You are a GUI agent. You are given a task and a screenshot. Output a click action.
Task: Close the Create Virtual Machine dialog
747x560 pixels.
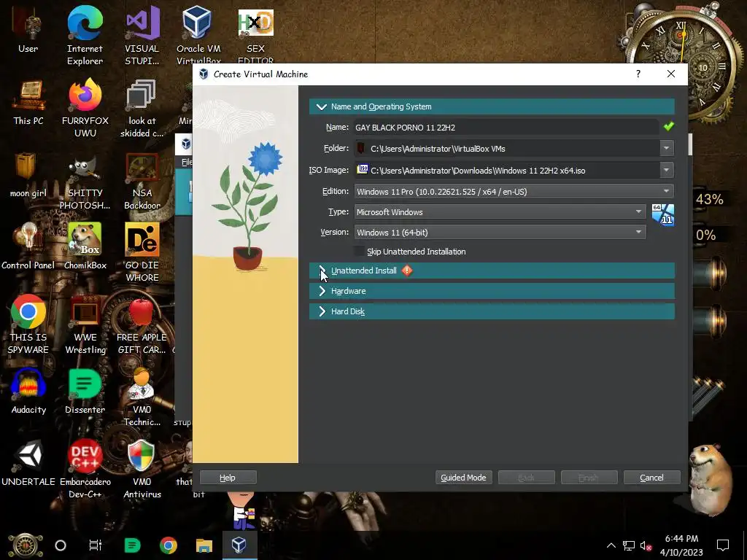(x=671, y=74)
